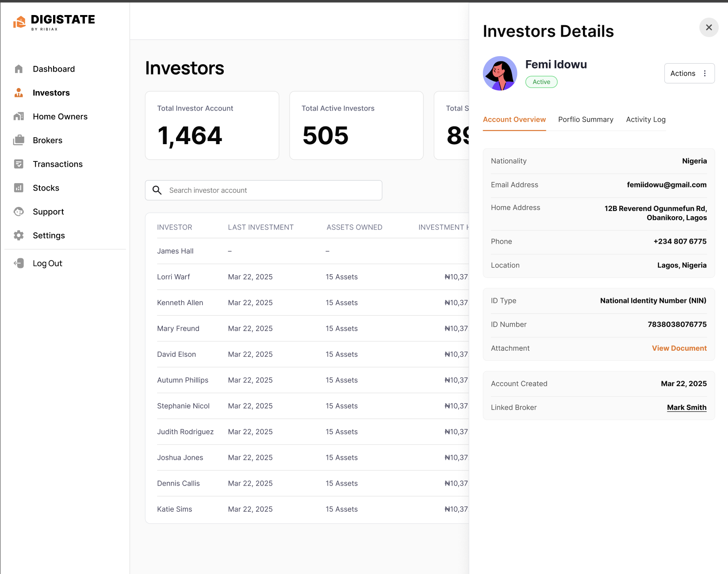This screenshot has width=728, height=574.
Task: Select Judith Rodriguez in the list
Action: tap(185, 432)
